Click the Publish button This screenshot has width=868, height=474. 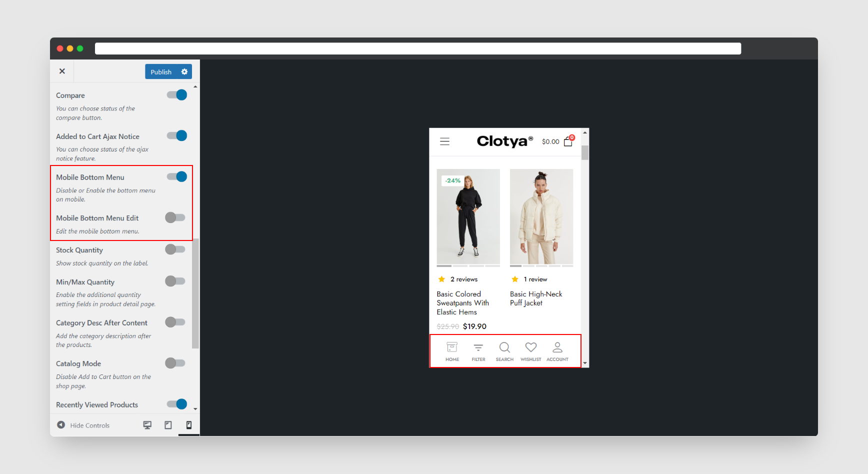[x=161, y=71]
